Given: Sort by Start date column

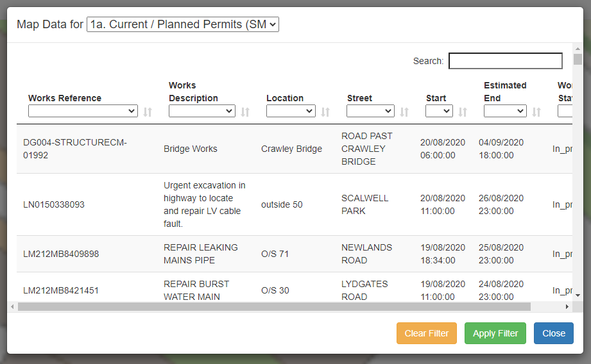Looking at the screenshot, I should (x=463, y=112).
